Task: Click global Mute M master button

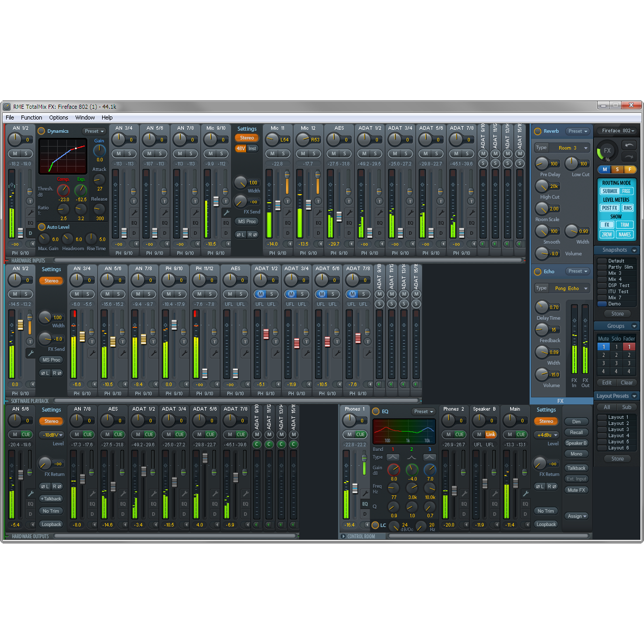Action: [605, 170]
